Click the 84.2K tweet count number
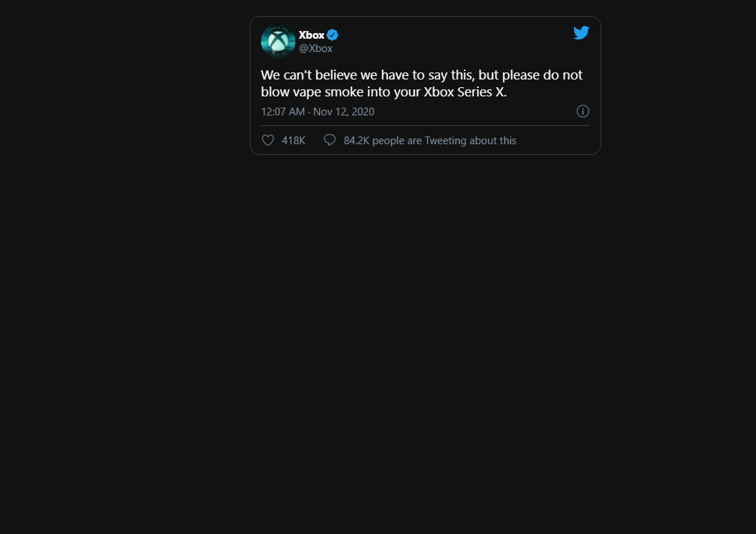Image resolution: width=756 pixels, height=534 pixels. tap(357, 141)
